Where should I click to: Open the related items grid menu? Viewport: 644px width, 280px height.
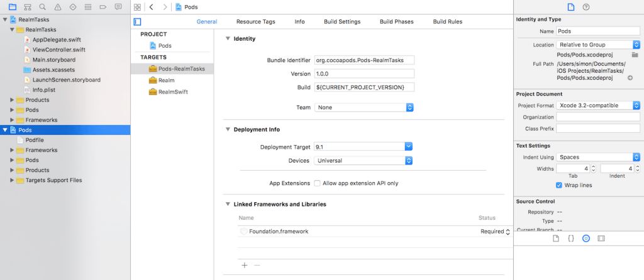pos(138,7)
